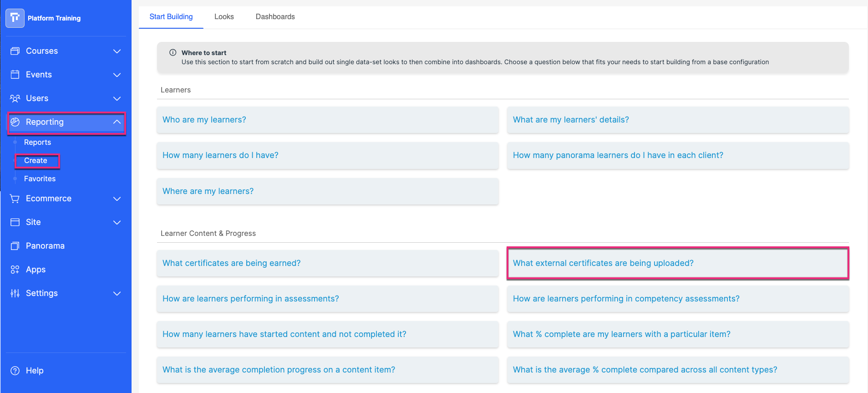Expand the Settings menu chevron
Screen dimensions: 868x393
click(x=117, y=293)
